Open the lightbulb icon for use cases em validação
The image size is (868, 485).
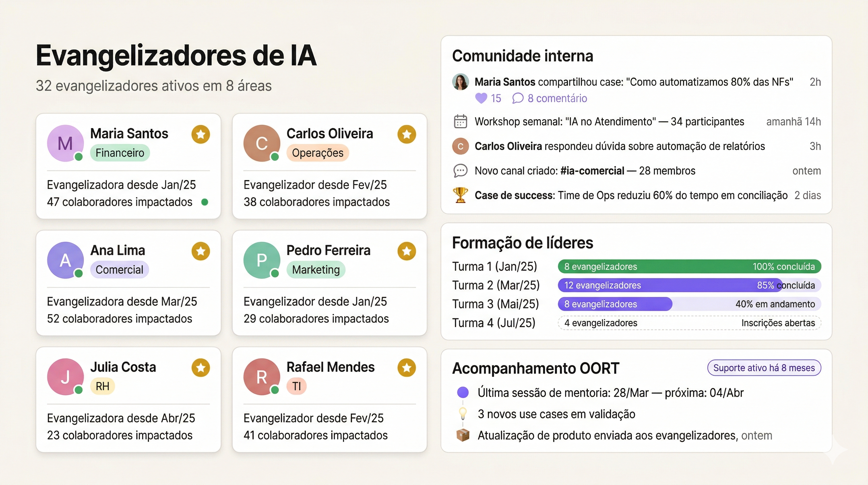click(x=463, y=414)
